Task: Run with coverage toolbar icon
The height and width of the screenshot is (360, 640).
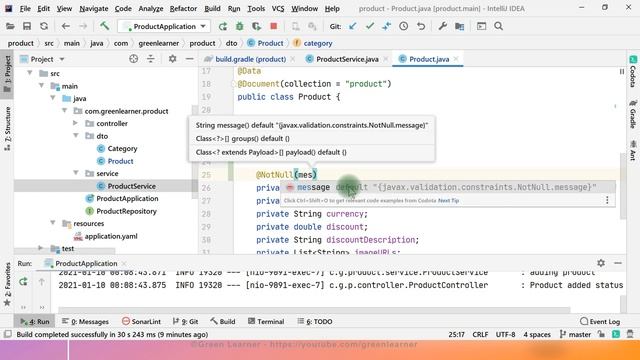Action: click(256, 27)
